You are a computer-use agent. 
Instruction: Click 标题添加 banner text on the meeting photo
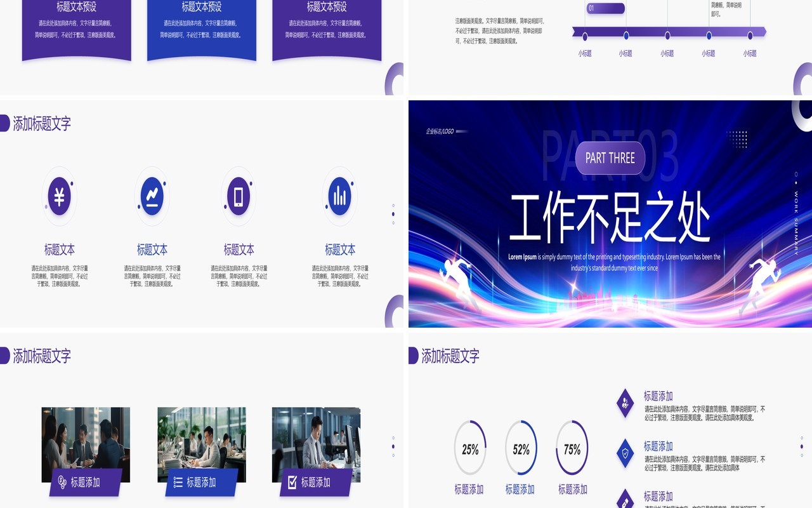(86, 483)
